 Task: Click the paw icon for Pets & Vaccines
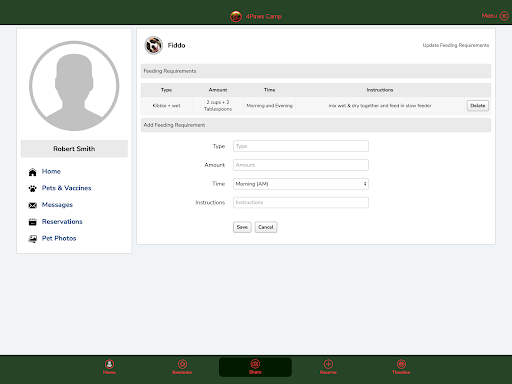pyautogui.click(x=32, y=189)
